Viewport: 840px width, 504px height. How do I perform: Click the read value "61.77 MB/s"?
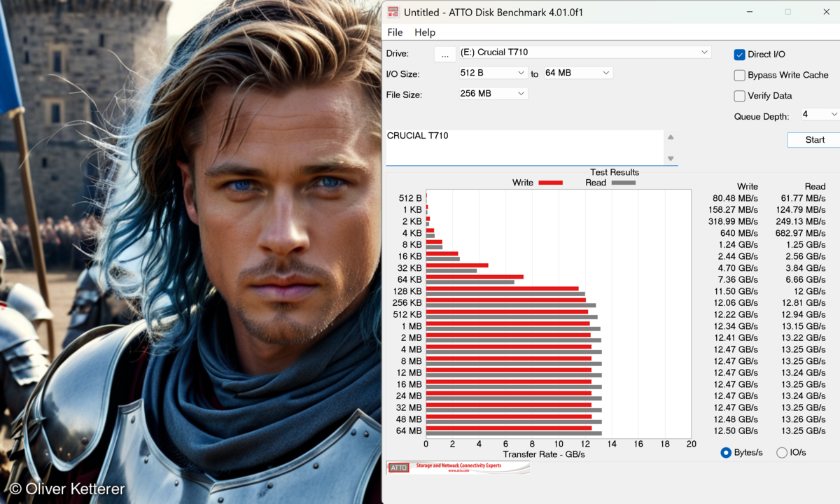coord(804,199)
